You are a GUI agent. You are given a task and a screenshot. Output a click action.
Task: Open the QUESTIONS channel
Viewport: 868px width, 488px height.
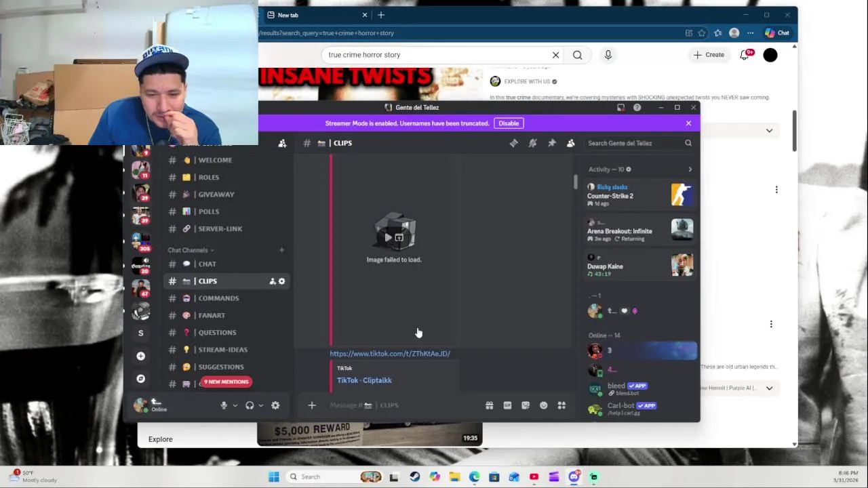tap(227, 333)
